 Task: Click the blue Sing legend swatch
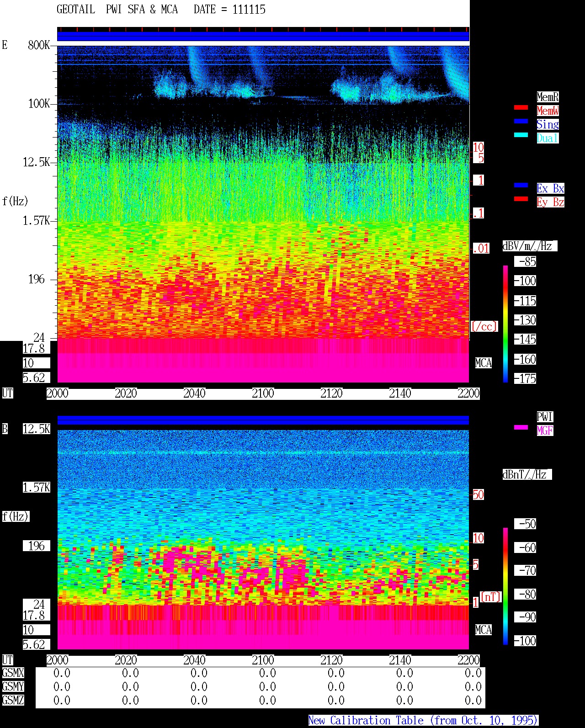tap(521, 122)
